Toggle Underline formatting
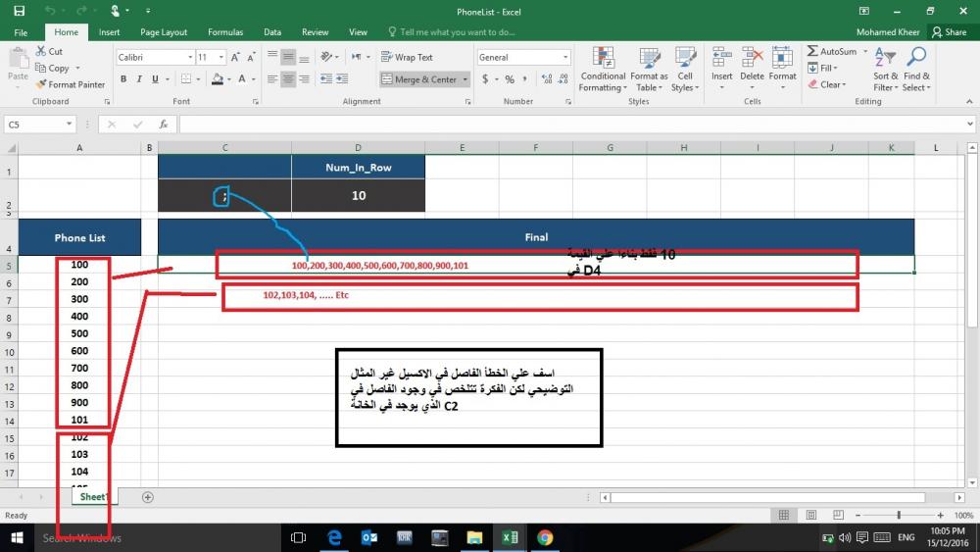Screen dimensions: 980x552 tap(155, 78)
